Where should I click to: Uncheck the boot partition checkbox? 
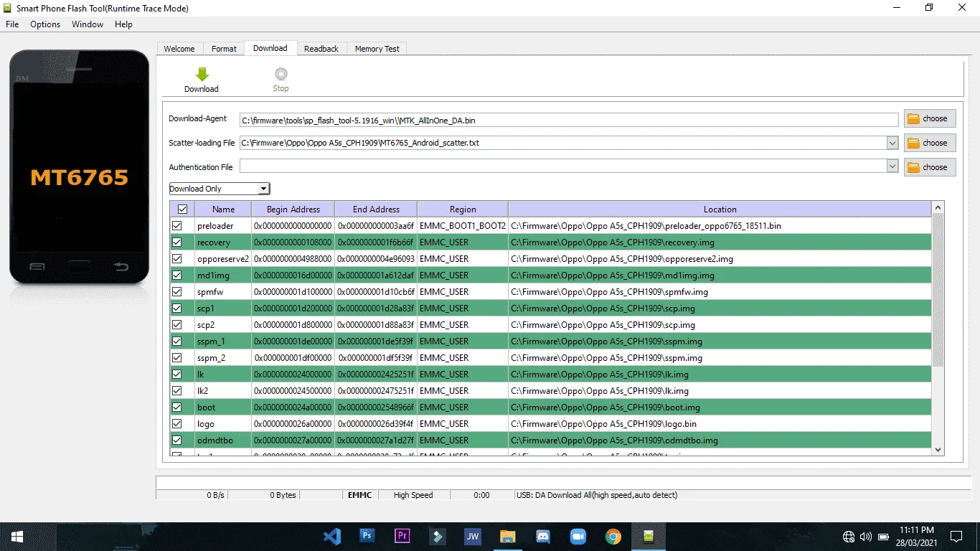pos(176,408)
